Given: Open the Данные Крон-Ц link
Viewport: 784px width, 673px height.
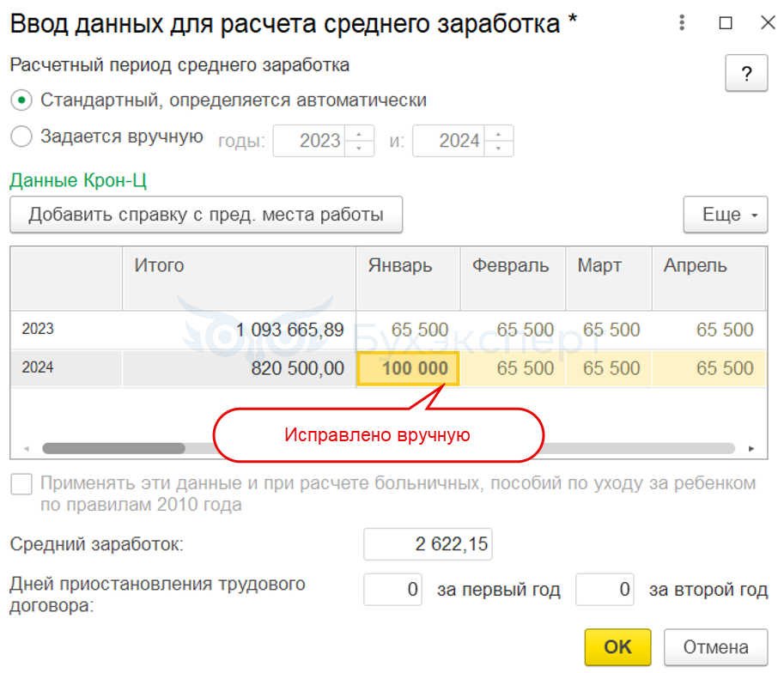Looking at the screenshot, I should pyautogui.click(x=78, y=180).
